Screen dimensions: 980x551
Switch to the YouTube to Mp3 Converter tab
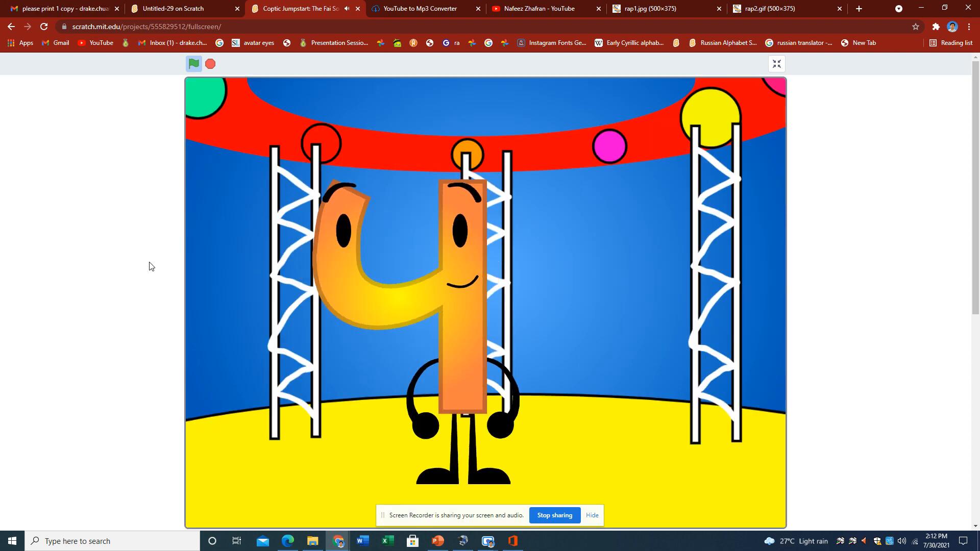pyautogui.click(x=420, y=9)
